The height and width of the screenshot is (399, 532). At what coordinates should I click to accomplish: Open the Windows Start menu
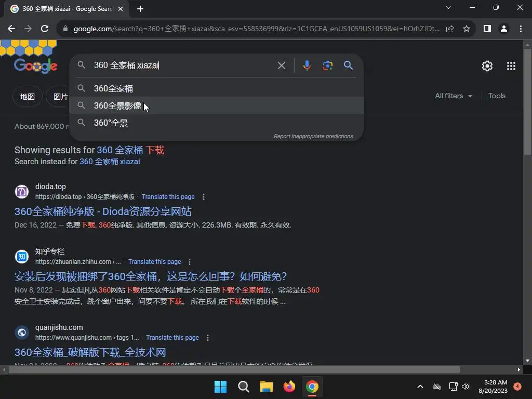(x=220, y=387)
